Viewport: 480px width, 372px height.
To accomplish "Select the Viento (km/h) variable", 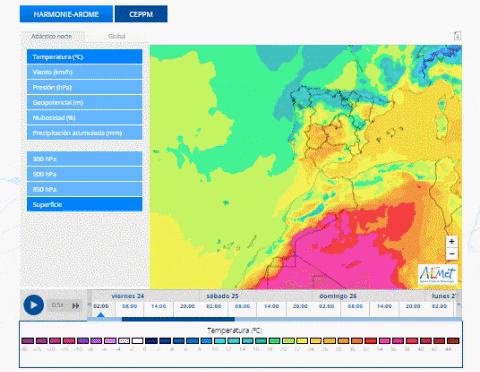I will click(x=85, y=72).
